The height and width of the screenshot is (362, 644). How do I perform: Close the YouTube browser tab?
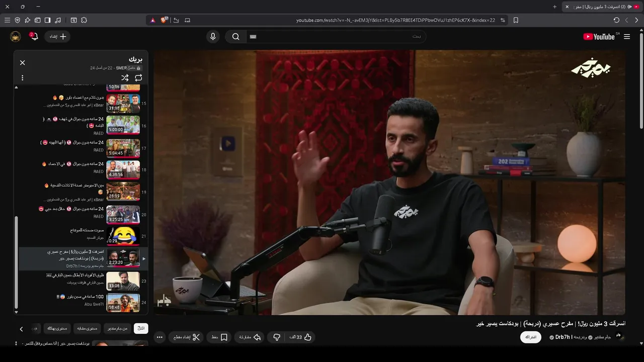click(567, 7)
